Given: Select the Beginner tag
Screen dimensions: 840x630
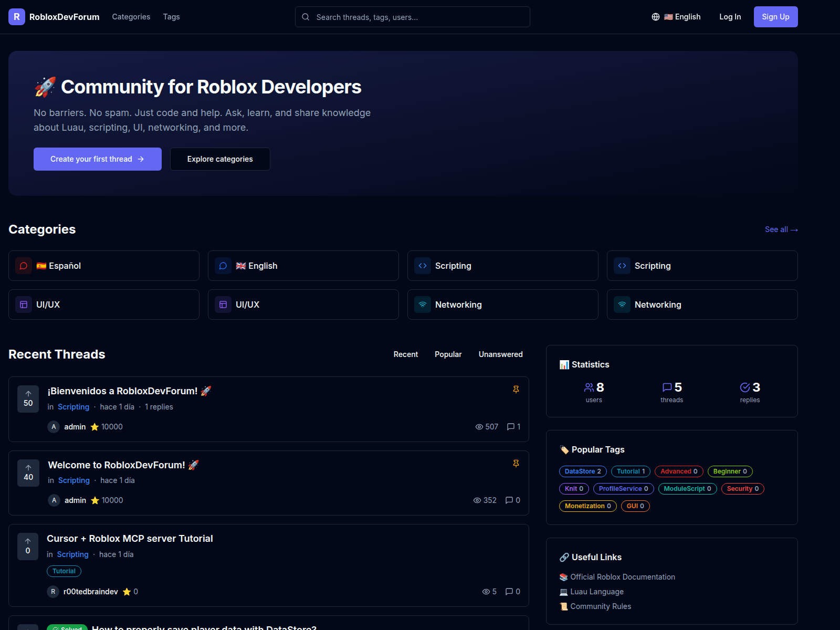Looking at the screenshot, I should pyautogui.click(x=730, y=471).
